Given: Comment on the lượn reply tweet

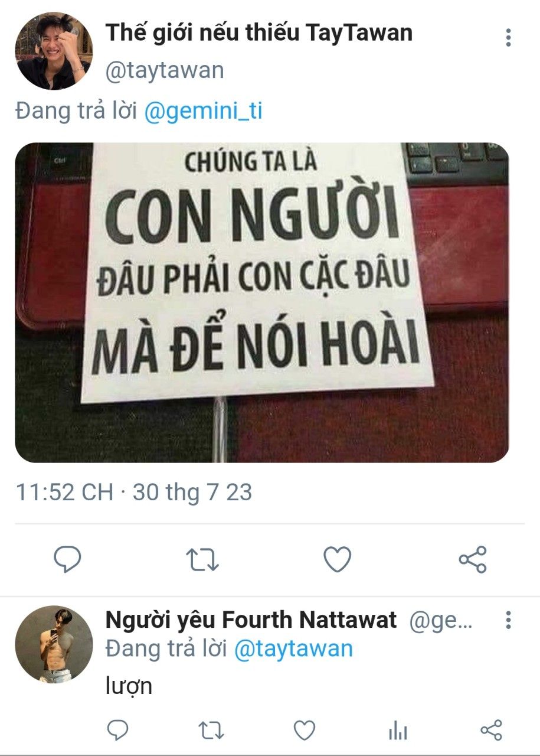Looking at the screenshot, I should [117, 731].
